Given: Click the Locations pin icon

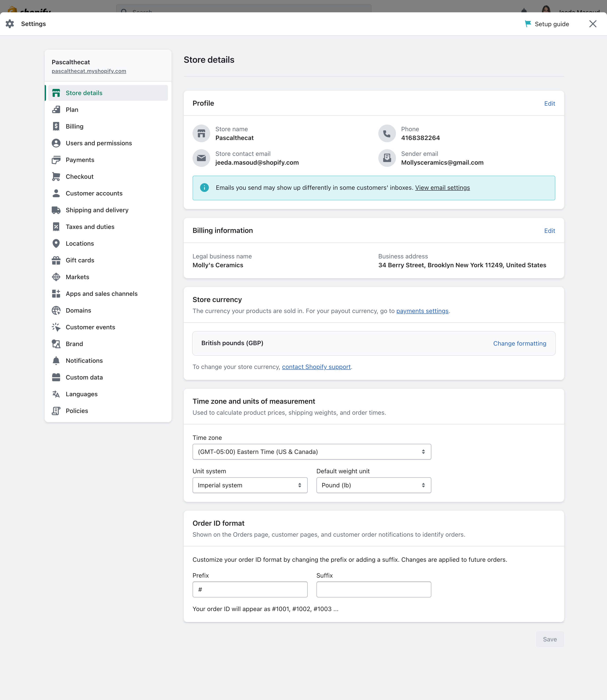Looking at the screenshot, I should point(56,244).
